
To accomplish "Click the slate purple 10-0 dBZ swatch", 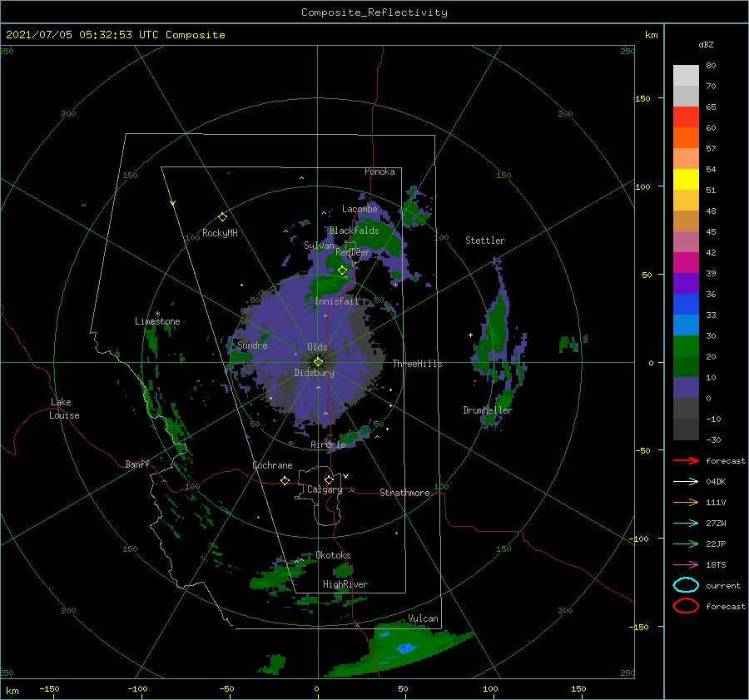I will pyautogui.click(x=686, y=388).
